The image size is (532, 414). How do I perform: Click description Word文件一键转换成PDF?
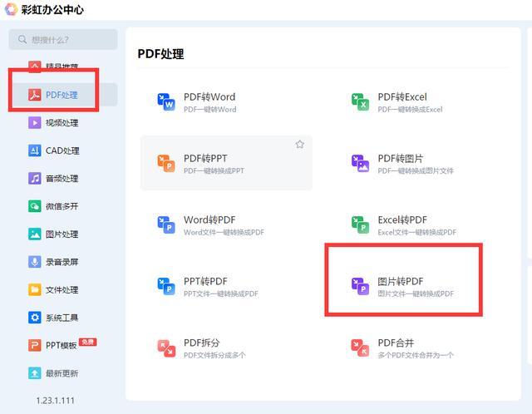click(224, 233)
